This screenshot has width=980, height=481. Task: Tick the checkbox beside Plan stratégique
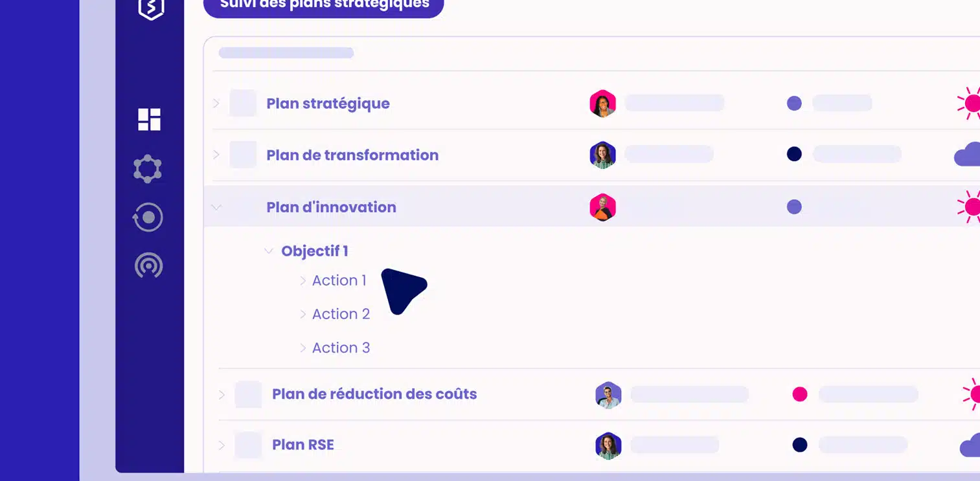click(x=243, y=104)
